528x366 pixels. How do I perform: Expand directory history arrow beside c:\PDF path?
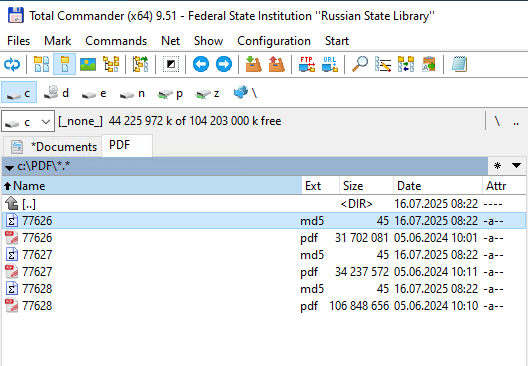[x=9, y=167]
